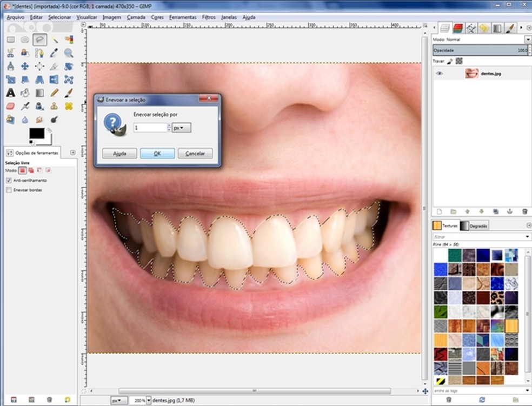Select the Free Select lasso tool
The image size is (532, 406).
click(x=39, y=39)
